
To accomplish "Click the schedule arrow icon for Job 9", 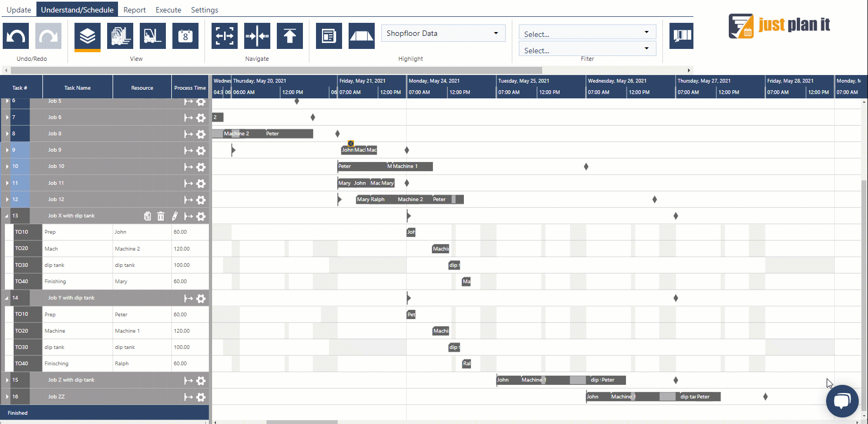I will point(189,151).
